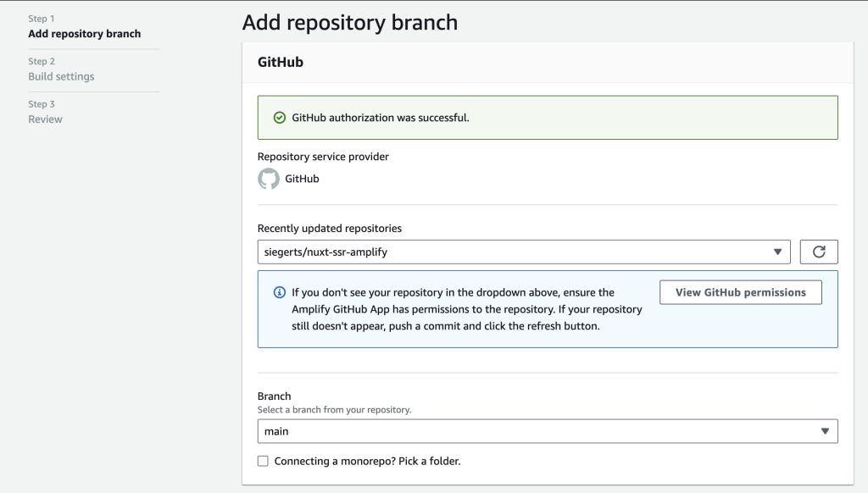Click the GitHub logo icon
The height and width of the screenshot is (493, 868).
tap(267, 179)
